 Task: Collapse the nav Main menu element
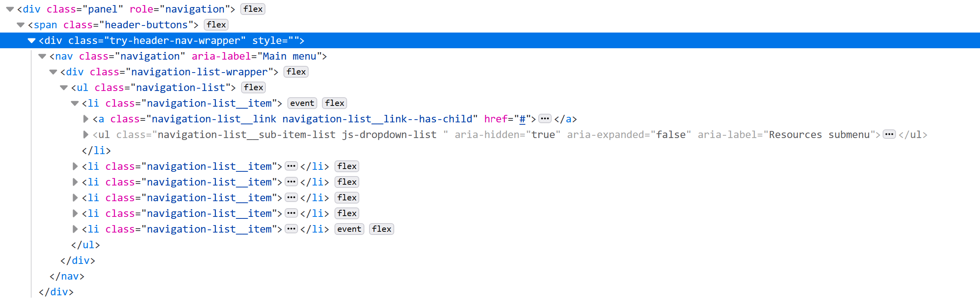pos(42,56)
